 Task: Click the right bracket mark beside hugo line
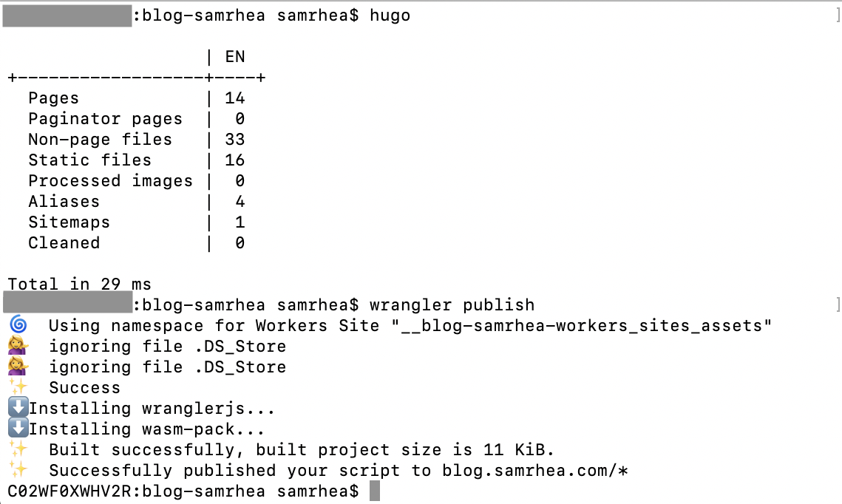coord(838,16)
